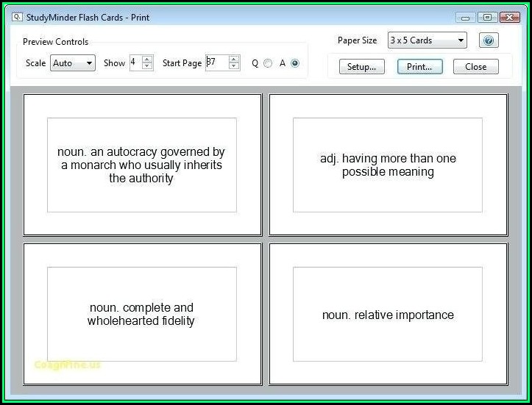This screenshot has height=405, width=532.
Task: Increase the Show count with up arrow
Action: point(147,60)
